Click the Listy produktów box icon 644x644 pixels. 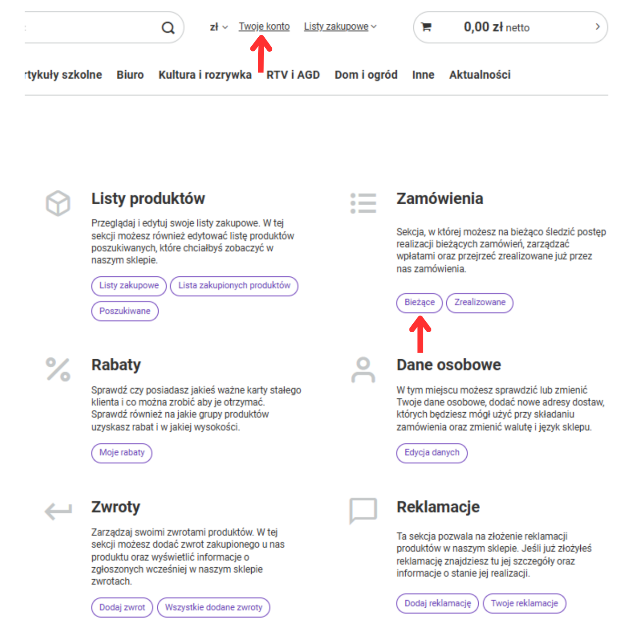(58, 203)
